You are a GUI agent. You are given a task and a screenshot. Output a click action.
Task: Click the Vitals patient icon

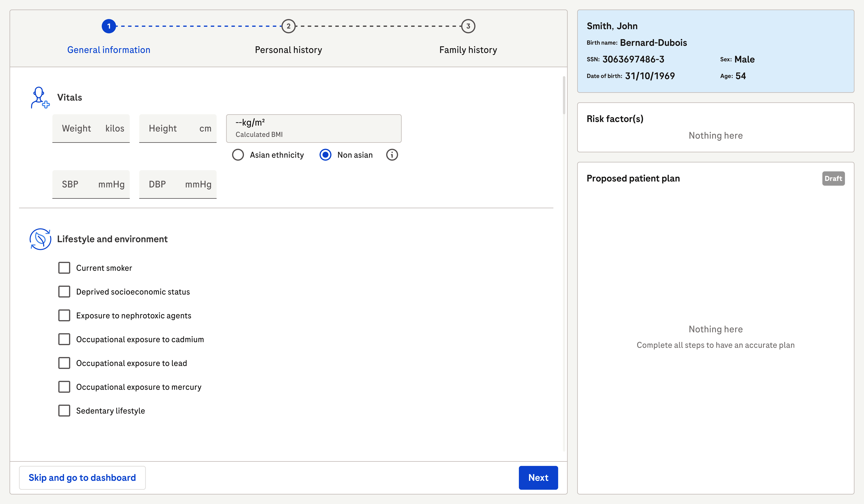tap(40, 98)
